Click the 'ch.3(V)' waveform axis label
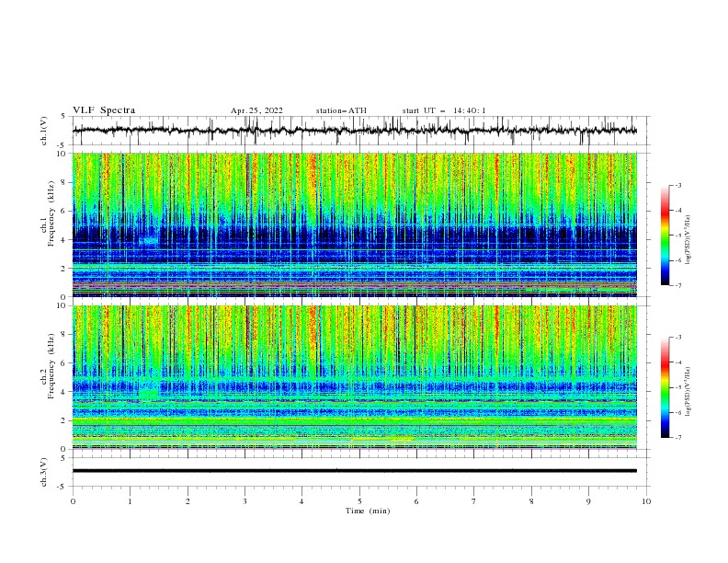This screenshot has width=728, height=563. coord(44,472)
